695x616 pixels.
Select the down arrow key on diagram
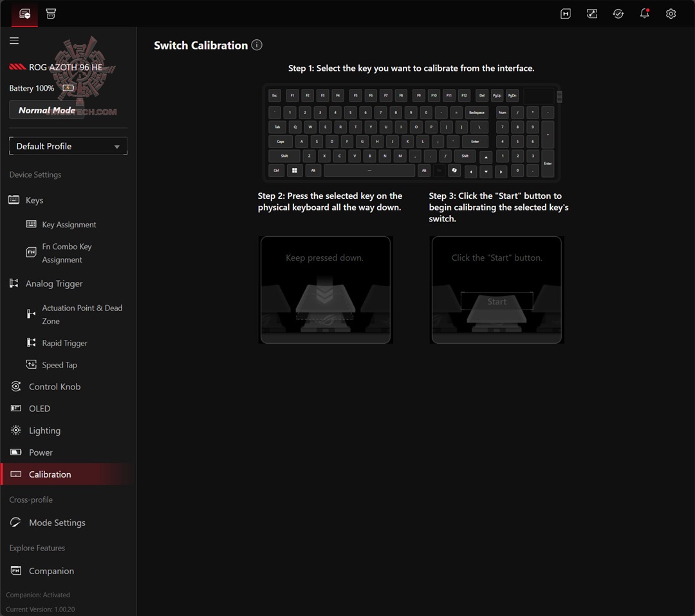[x=486, y=172]
